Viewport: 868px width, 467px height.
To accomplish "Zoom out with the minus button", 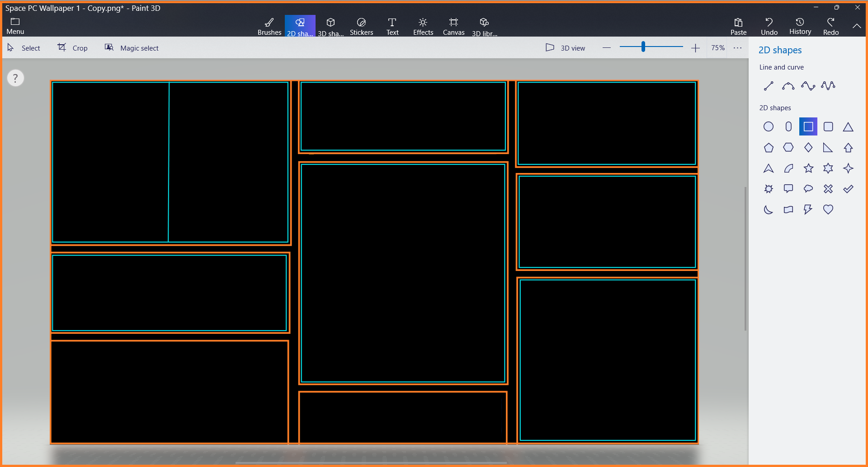I will coord(607,48).
